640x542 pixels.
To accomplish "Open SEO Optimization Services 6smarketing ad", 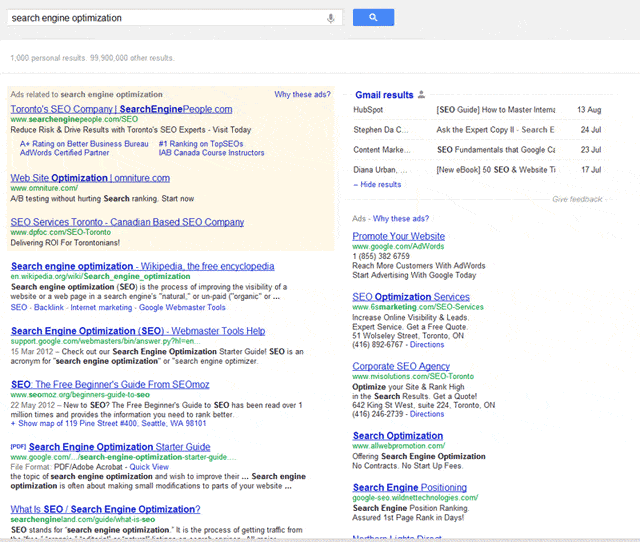I will tap(411, 297).
